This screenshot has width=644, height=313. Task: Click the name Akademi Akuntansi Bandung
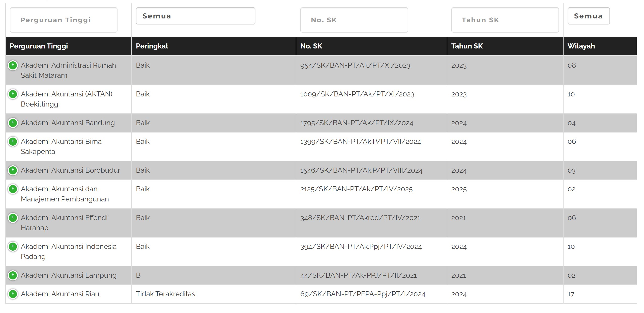coord(68,123)
